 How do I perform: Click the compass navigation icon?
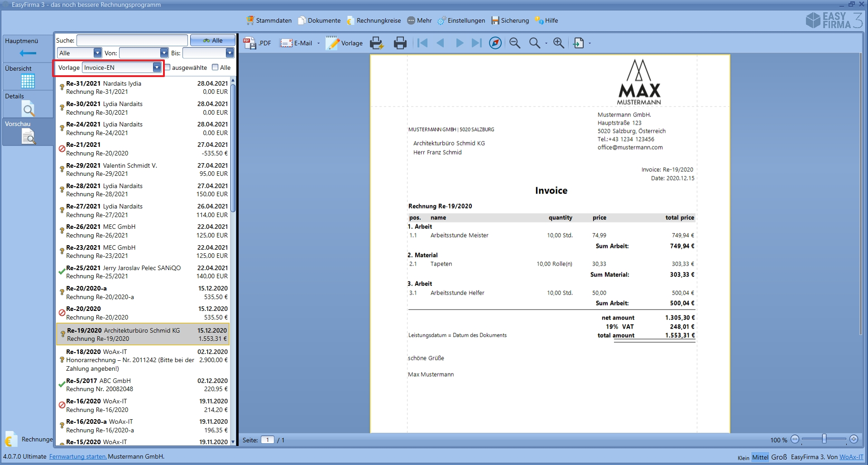pyautogui.click(x=495, y=43)
